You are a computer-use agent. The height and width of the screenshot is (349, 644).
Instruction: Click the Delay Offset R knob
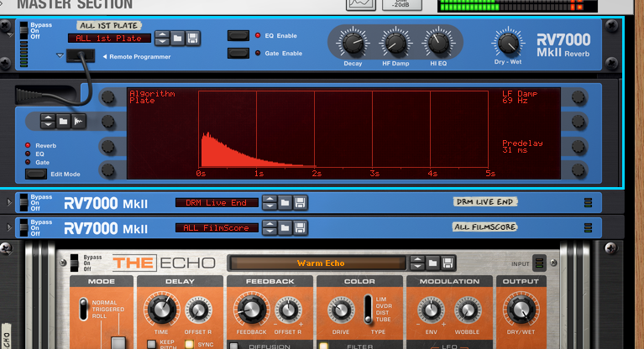[198, 310]
